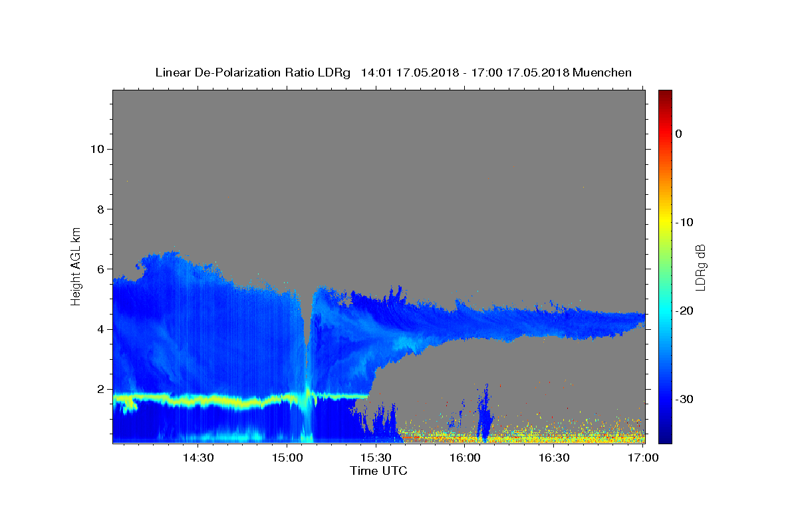The width and height of the screenshot is (798, 532).
Task: Click the '15:30' time axis label
Action: pos(376,458)
